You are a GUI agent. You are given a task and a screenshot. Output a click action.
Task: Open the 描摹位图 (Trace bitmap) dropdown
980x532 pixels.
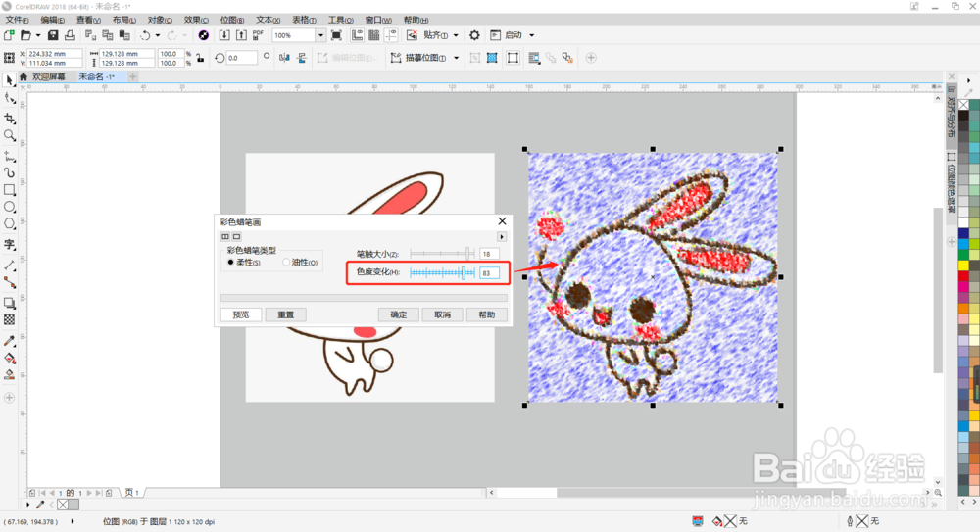[457, 58]
